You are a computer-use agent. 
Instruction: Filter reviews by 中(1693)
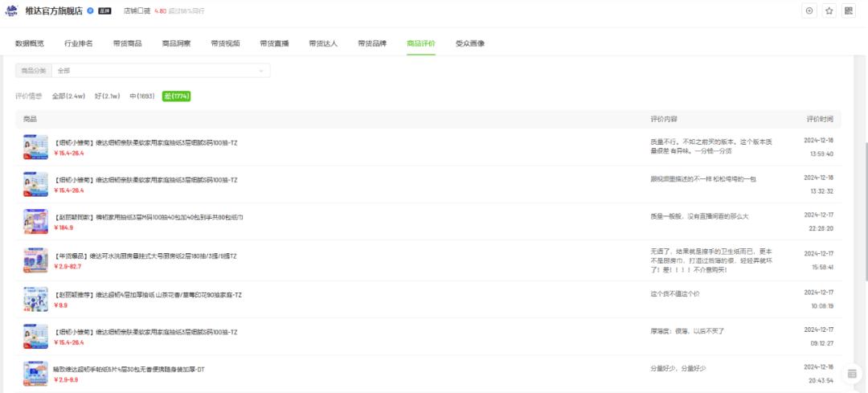142,96
